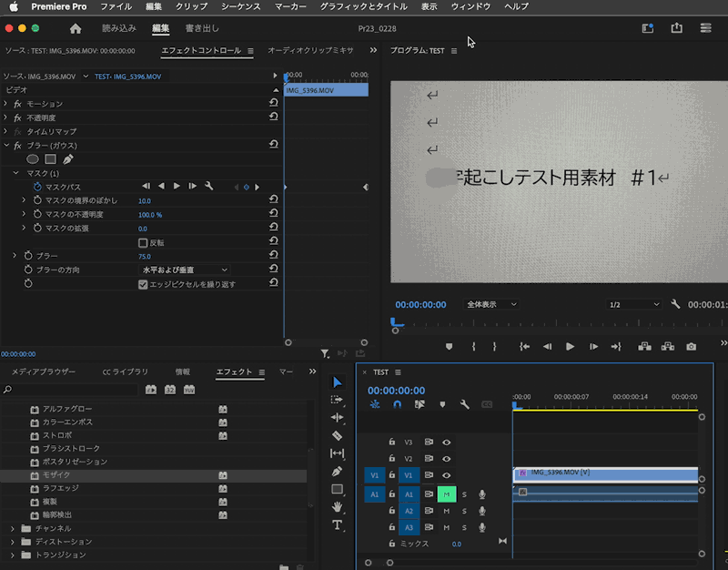
Task: Track selected mask backward
Action: [161, 187]
